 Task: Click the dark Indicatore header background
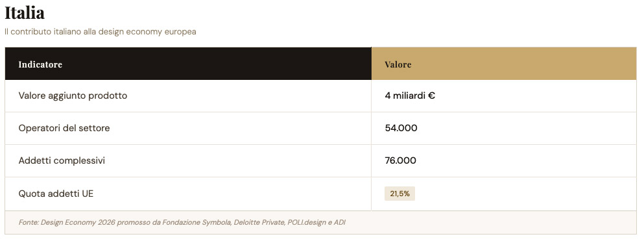coord(188,64)
